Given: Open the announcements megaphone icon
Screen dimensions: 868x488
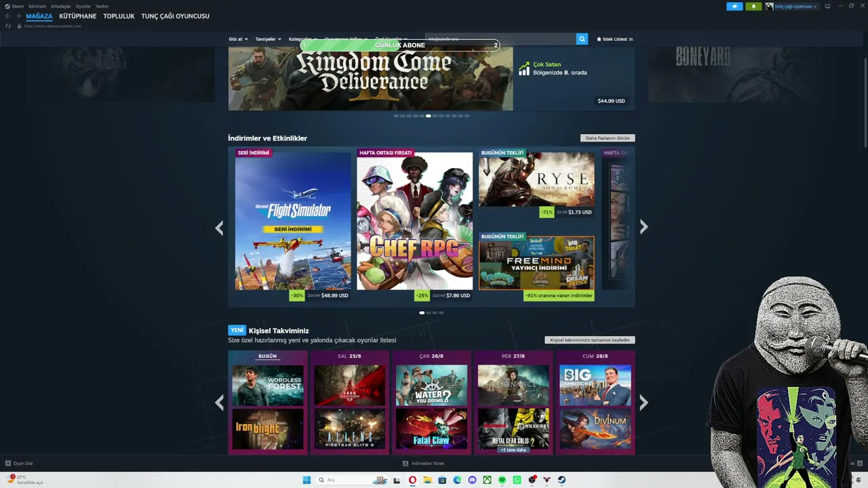Looking at the screenshot, I should (734, 6).
